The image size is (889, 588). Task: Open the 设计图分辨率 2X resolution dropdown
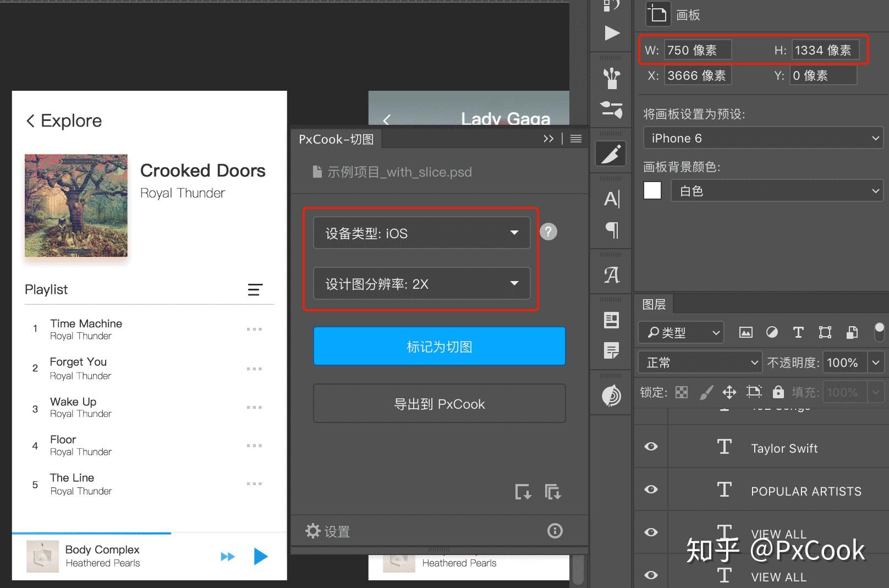point(421,284)
